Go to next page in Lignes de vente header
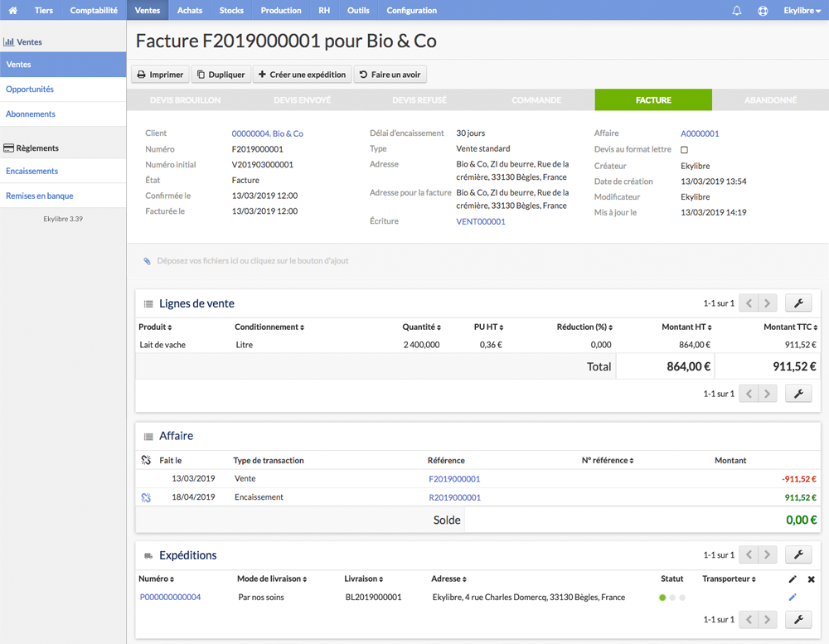This screenshot has width=829, height=644. 768,303
